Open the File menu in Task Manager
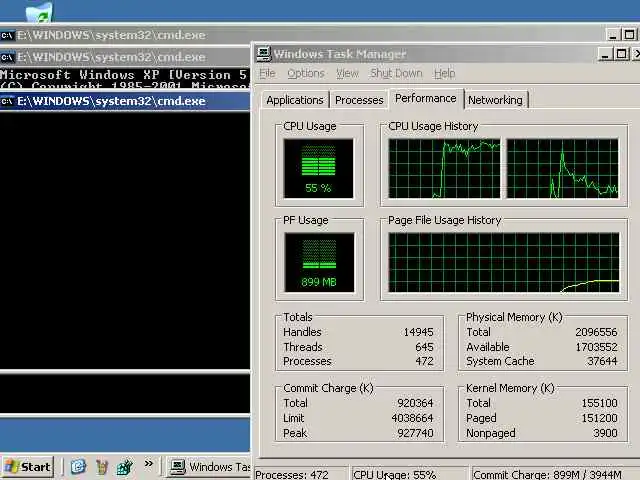The image size is (640, 480). 267,73
